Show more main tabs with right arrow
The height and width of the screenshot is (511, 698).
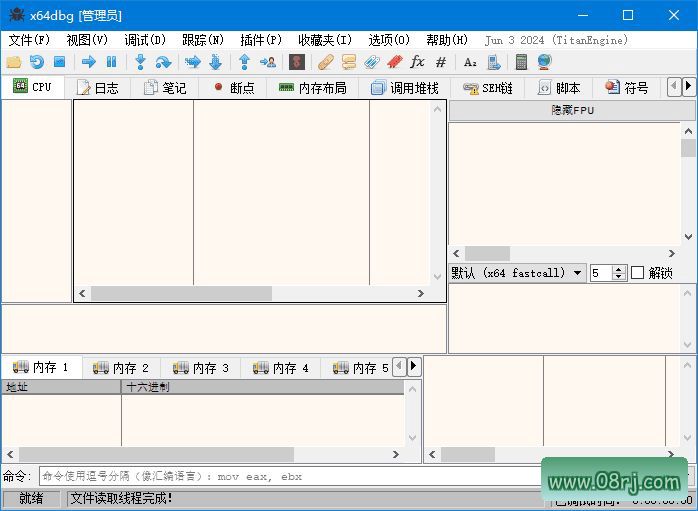click(688, 86)
